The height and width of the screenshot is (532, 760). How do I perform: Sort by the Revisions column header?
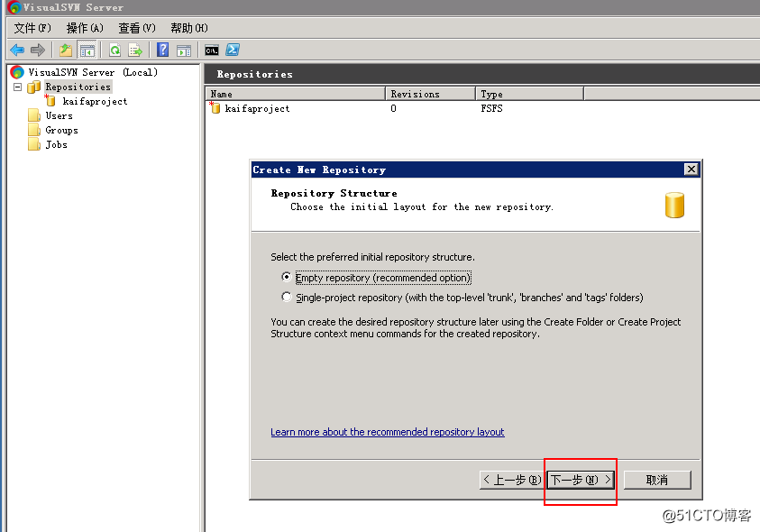click(430, 94)
